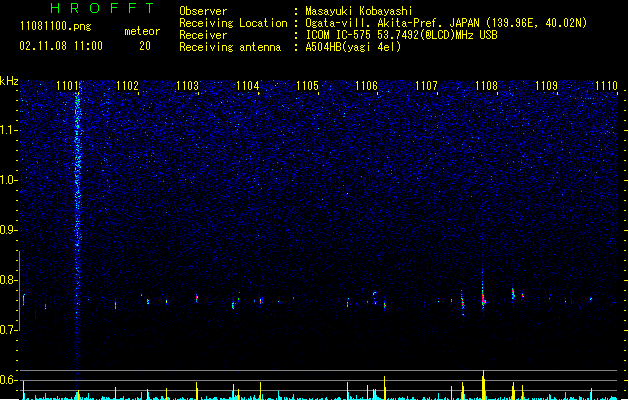
Task: Click the date stamp 02.11.08 11:00
Action: (61, 46)
